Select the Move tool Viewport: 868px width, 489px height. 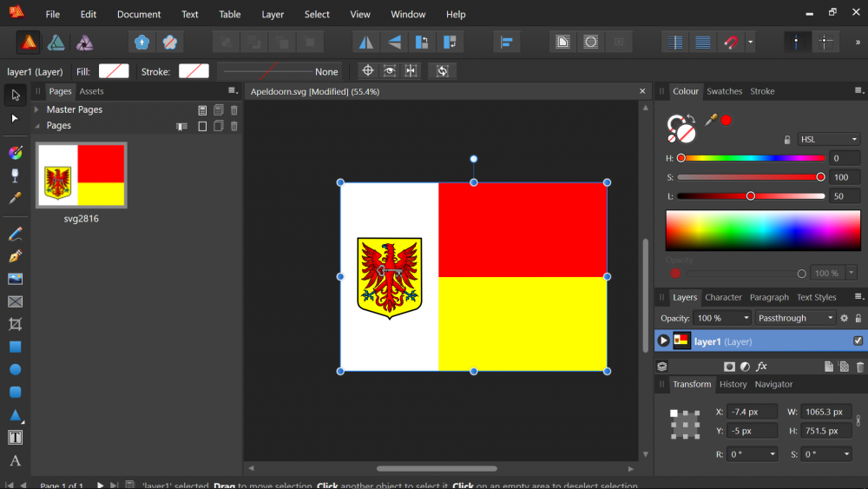point(15,96)
